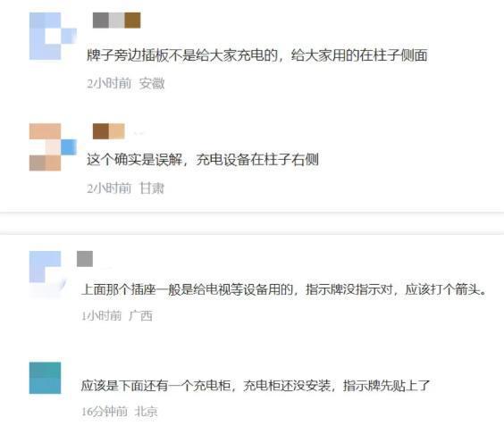Viewport: 504px width, 426px height.
Task: Click the 甘肃 location label
Action: point(152,188)
